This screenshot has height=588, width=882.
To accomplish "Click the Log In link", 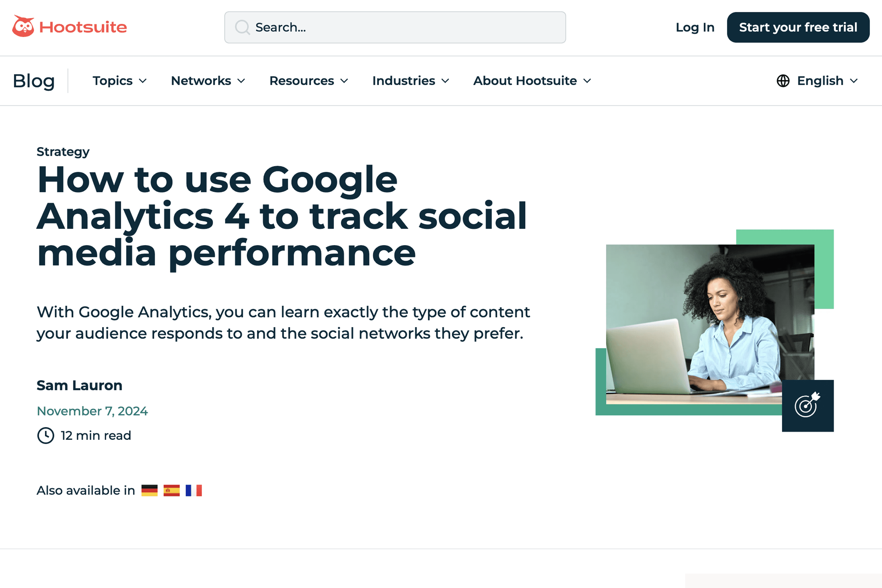I will tap(695, 27).
